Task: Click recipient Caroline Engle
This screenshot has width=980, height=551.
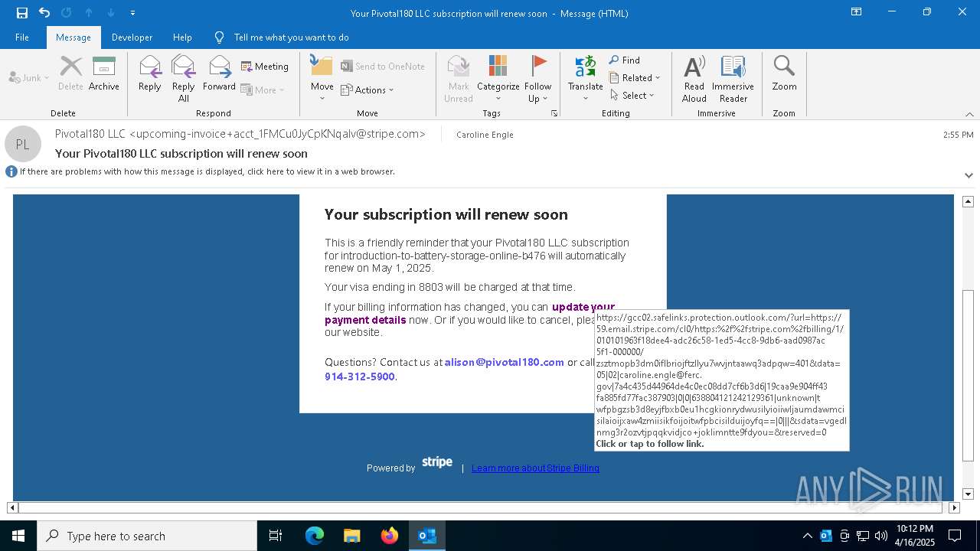Action: [x=485, y=135]
